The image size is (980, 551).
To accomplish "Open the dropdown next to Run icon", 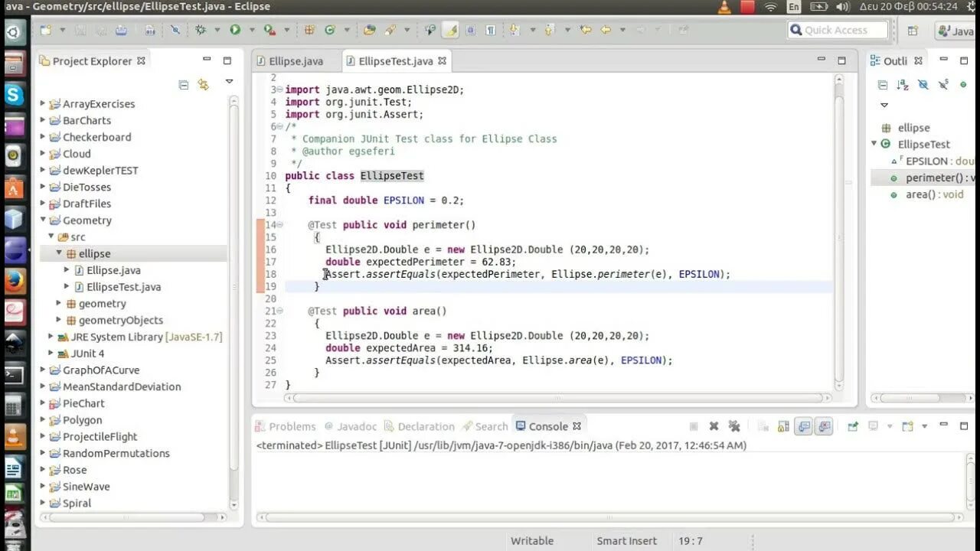I will 251,30.
